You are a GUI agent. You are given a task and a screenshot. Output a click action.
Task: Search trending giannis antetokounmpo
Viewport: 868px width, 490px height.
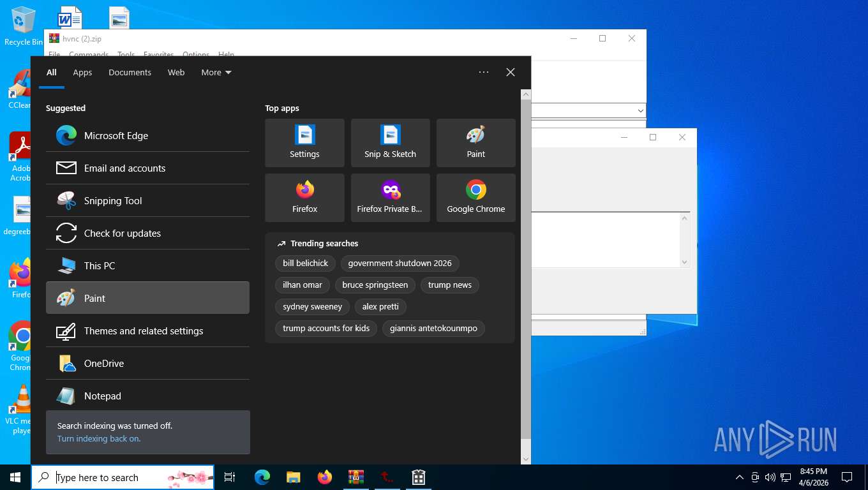pos(433,328)
